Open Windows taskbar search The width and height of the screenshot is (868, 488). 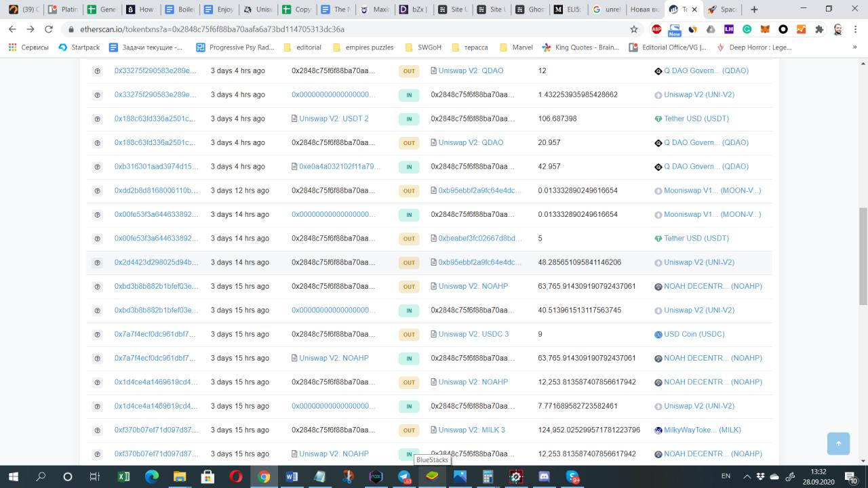tap(41, 476)
